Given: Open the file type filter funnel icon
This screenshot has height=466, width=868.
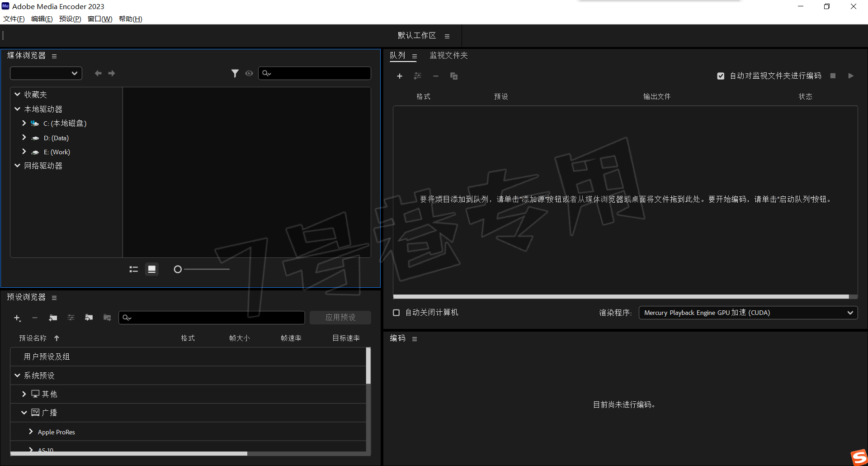Looking at the screenshot, I should click(235, 73).
